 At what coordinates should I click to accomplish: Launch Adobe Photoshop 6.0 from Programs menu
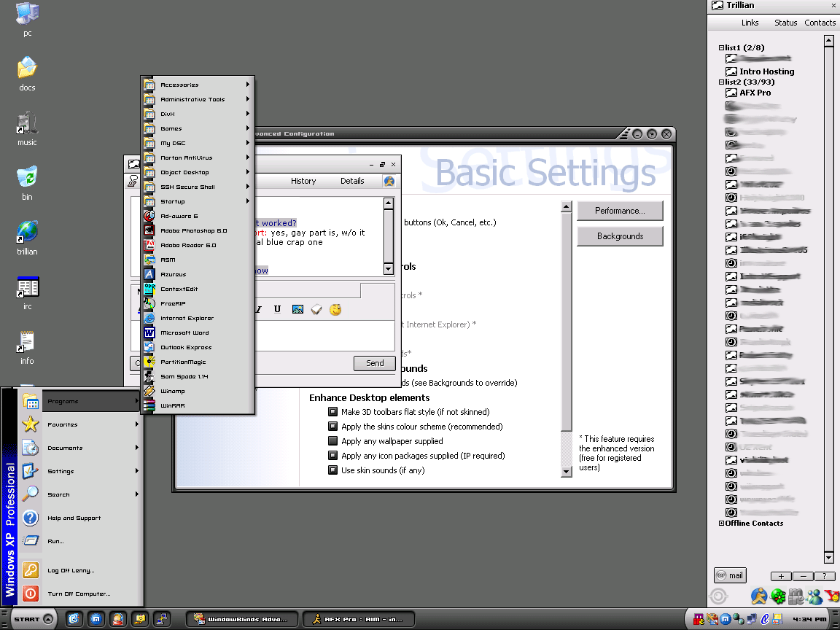pos(193,230)
